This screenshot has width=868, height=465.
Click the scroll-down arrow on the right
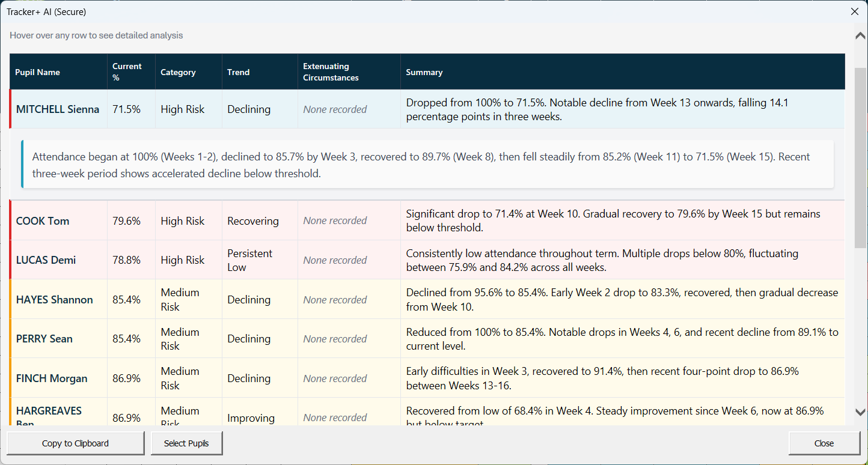(x=861, y=413)
